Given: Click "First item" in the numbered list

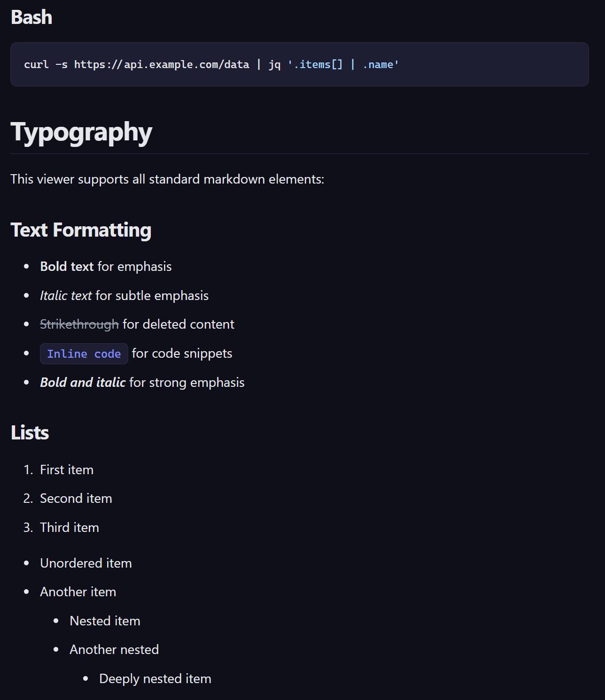Looking at the screenshot, I should click(x=67, y=470).
